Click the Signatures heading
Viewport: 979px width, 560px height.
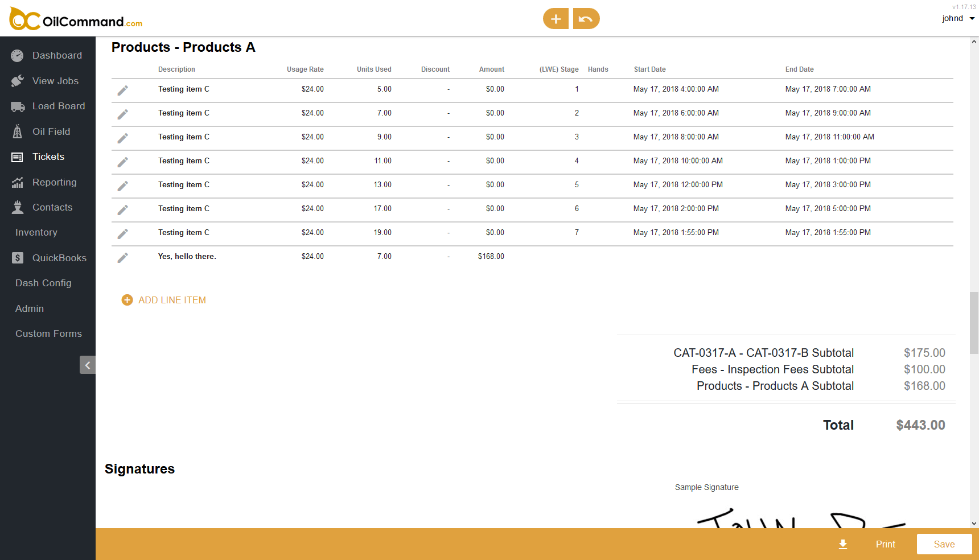[140, 469]
